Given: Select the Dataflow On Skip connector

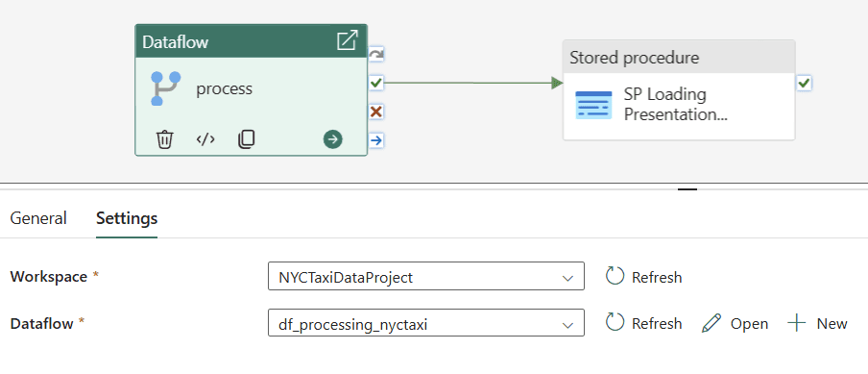Looking at the screenshot, I should (x=375, y=54).
